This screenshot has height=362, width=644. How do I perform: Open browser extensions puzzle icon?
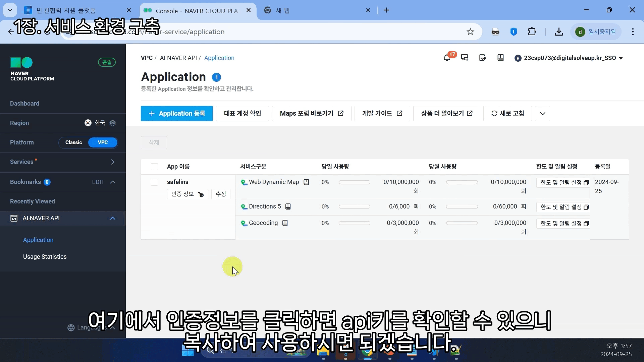coord(532,32)
